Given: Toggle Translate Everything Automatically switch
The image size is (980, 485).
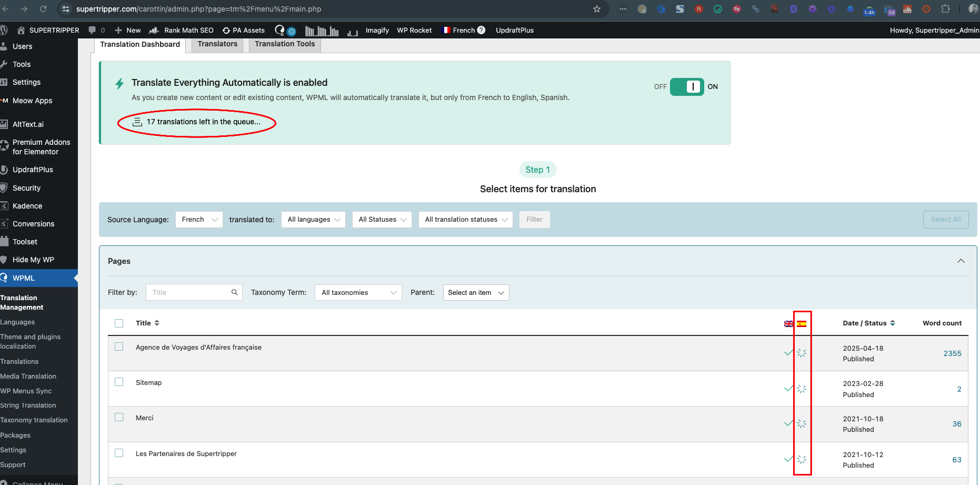Looking at the screenshot, I should point(686,87).
